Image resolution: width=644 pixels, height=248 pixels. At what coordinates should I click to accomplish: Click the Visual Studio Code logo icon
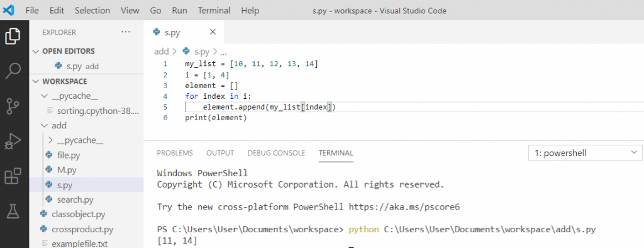click(x=8, y=10)
